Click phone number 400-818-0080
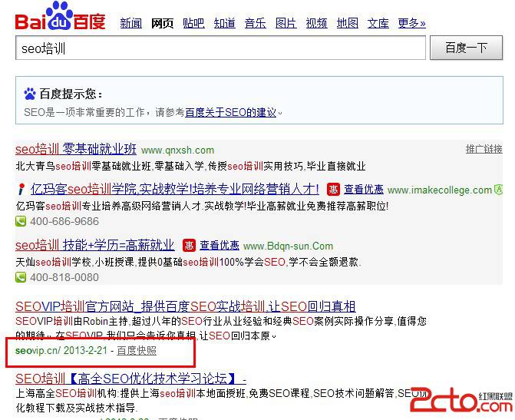515x420 pixels. [64, 277]
